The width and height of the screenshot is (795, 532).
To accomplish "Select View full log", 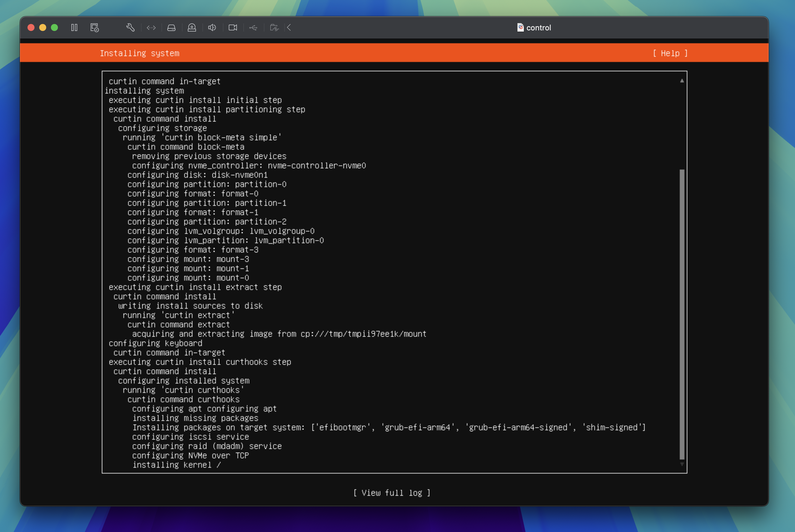I will pyautogui.click(x=392, y=493).
